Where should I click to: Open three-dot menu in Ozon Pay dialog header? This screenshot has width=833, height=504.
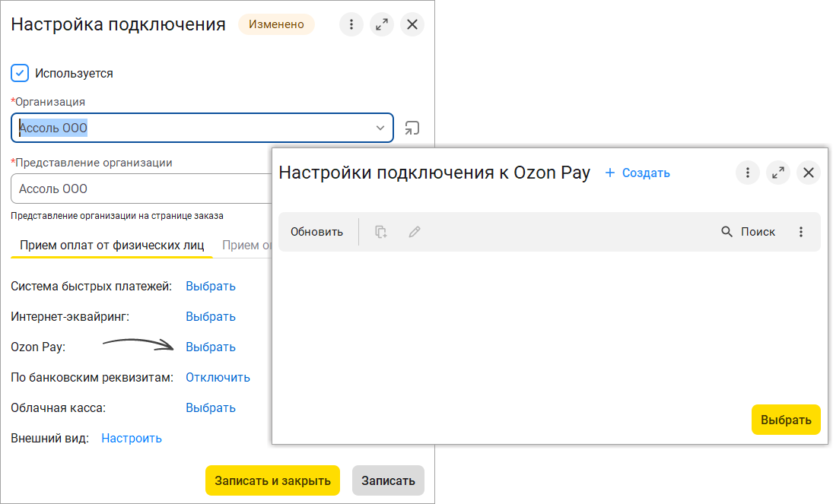click(748, 173)
